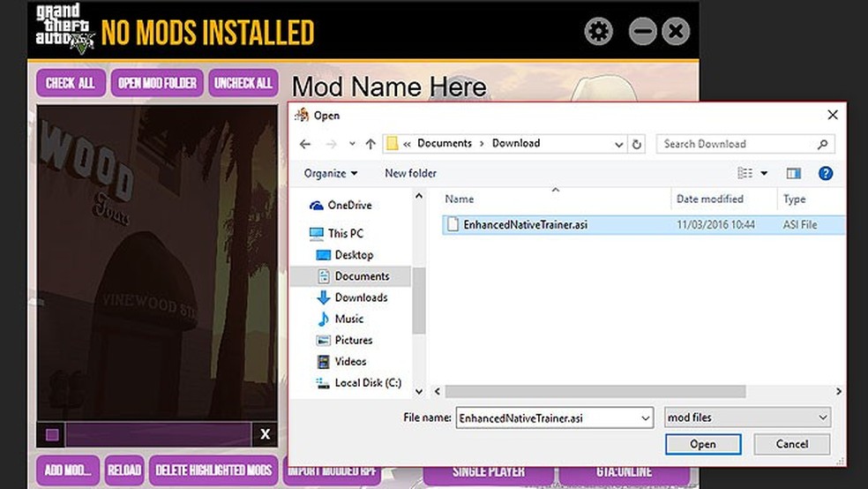
Task: Open the Organize menu
Action: pyautogui.click(x=331, y=173)
